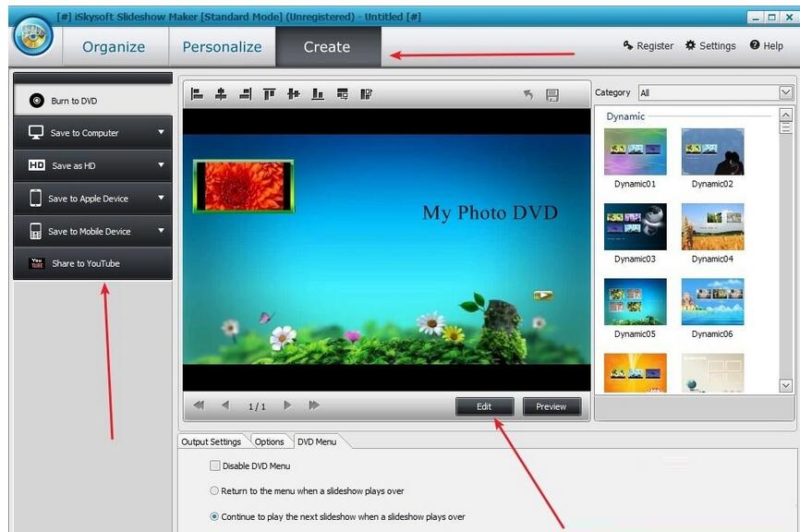The height and width of the screenshot is (532, 800).
Task: Click the mobile device keypad icon
Action: pos(36,231)
